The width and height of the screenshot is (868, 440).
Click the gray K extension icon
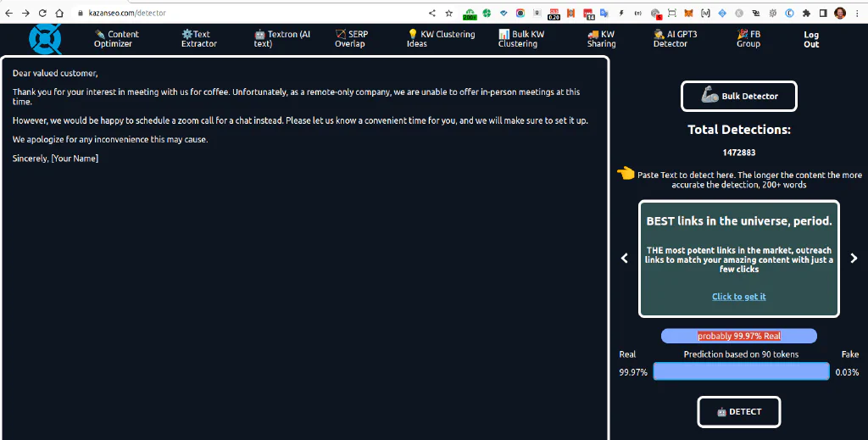coord(739,13)
